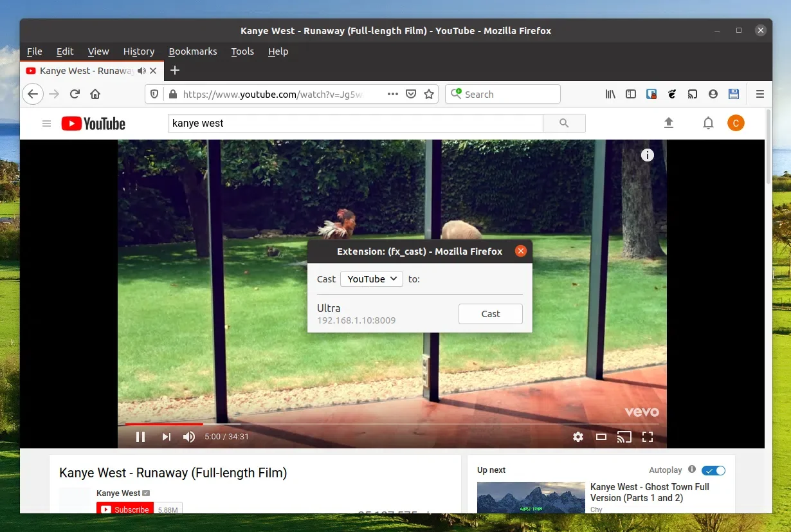The image size is (791, 532).
Task: Go back to the previous page
Action: click(33, 94)
